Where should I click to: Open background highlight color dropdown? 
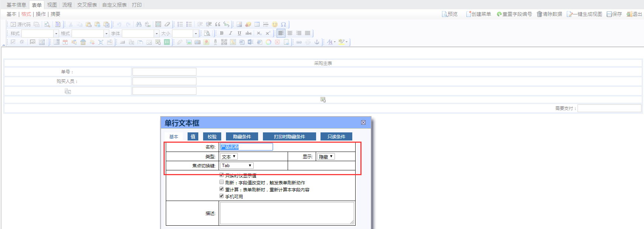(346, 42)
